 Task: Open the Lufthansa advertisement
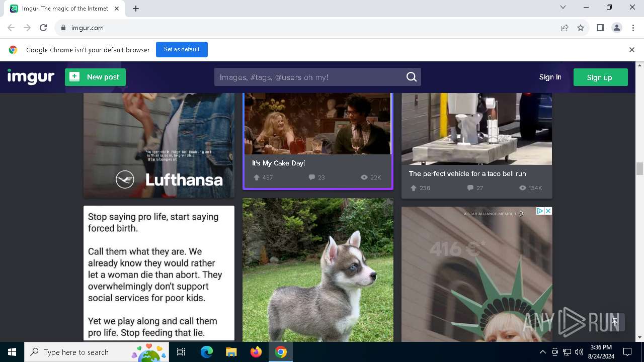pos(159,145)
